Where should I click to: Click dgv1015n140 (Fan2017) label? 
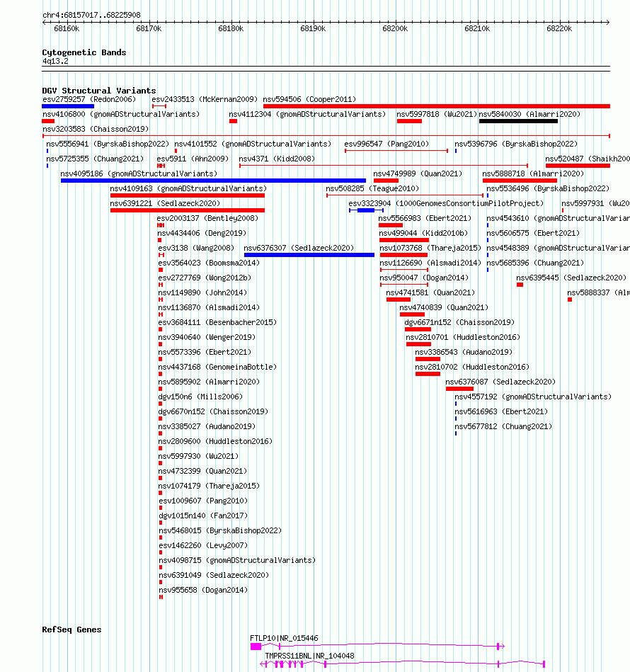(x=203, y=516)
